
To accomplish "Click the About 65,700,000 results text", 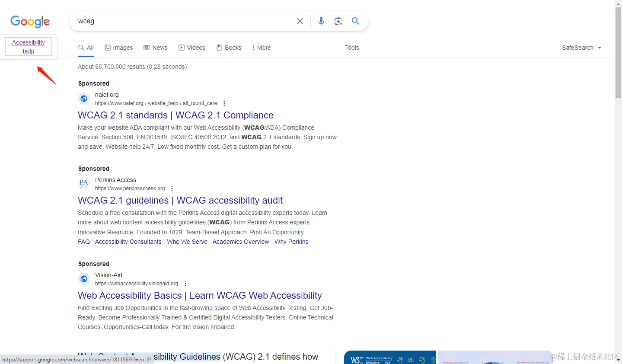I will [132, 67].
